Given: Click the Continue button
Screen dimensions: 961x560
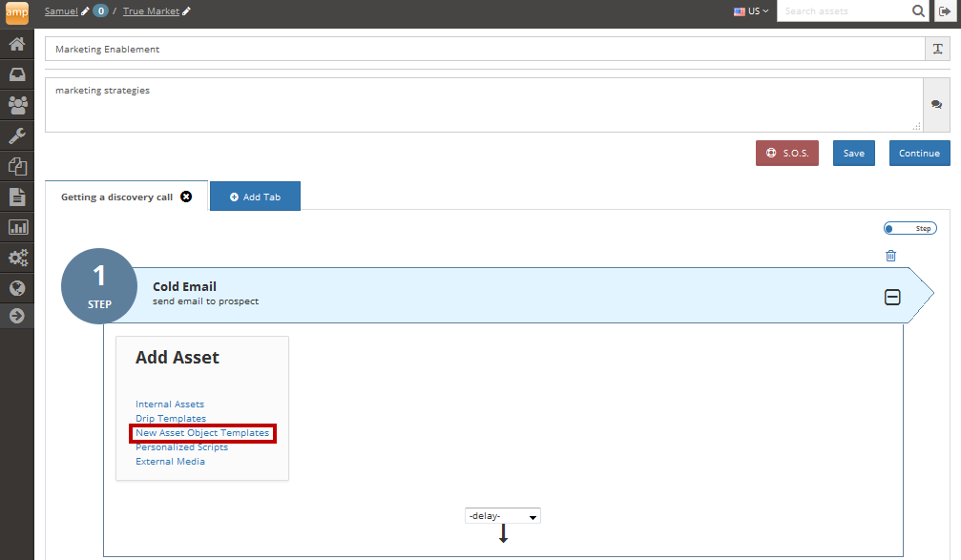Looking at the screenshot, I should point(919,154).
